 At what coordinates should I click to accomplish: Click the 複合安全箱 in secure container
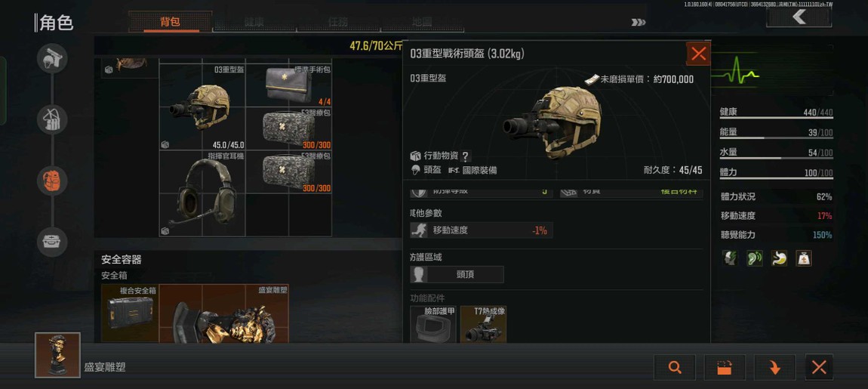130,313
